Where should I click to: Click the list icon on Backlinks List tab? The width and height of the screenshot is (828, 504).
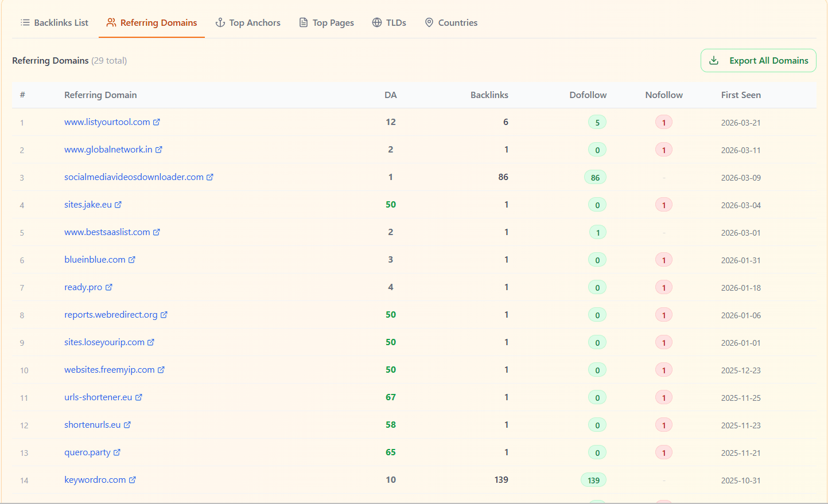pos(25,22)
